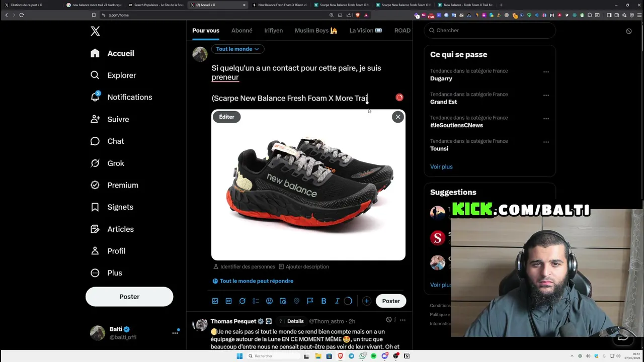Add a poll to the post
The height and width of the screenshot is (362, 644).
256,301
